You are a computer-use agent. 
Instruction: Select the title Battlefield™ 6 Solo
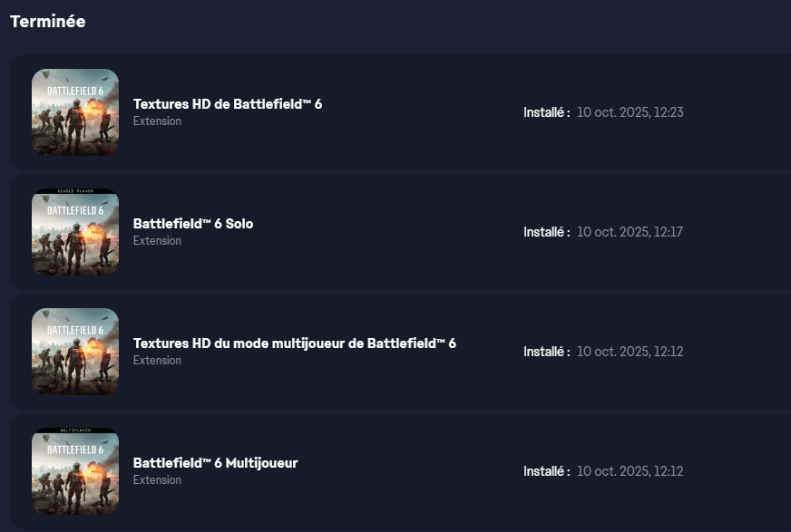click(193, 224)
